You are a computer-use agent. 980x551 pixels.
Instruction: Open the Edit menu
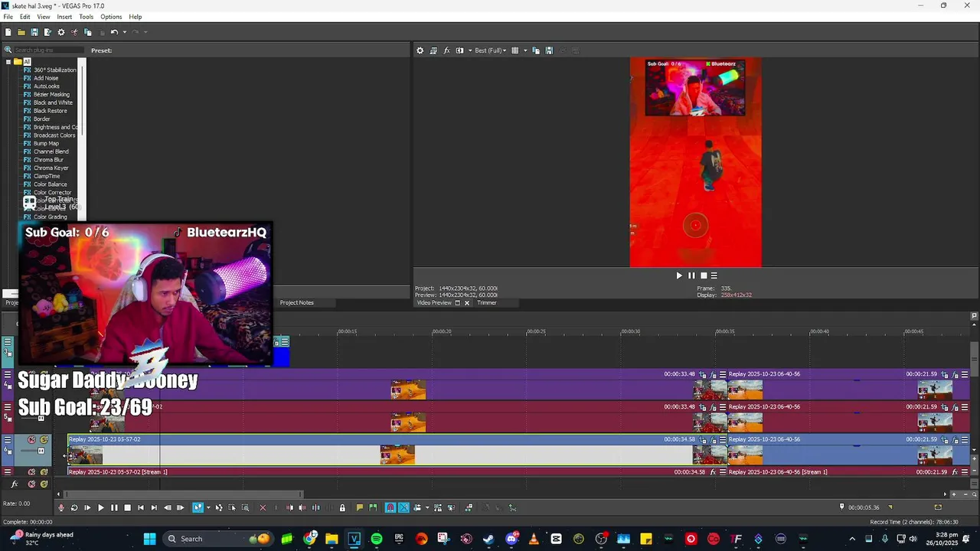pos(25,17)
